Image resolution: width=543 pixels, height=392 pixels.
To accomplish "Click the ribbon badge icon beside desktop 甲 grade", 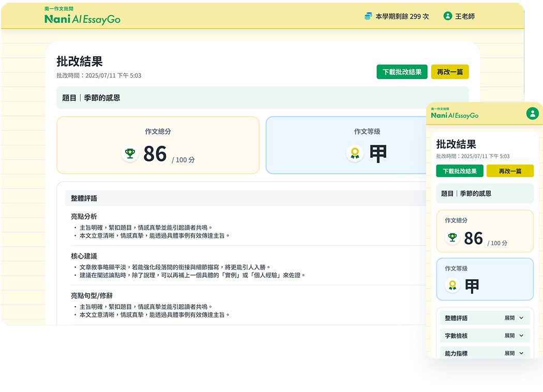I will (x=355, y=154).
